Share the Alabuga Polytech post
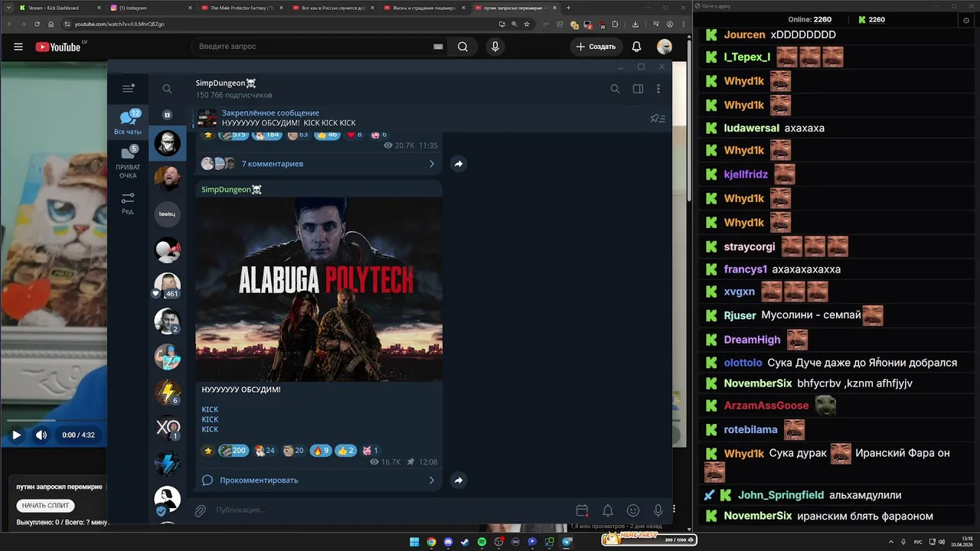Image resolution: width=980 pixels, height=551 pixels. pyautogui.click(x=458, y=481)
